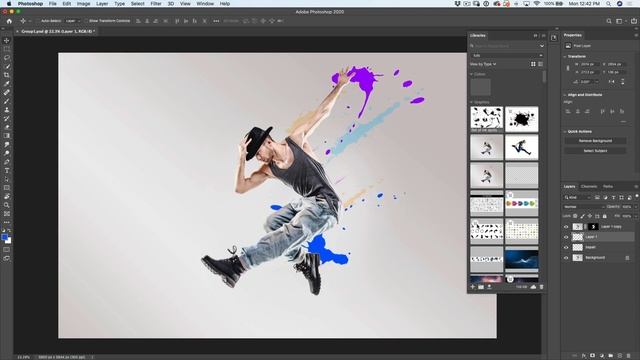Click the search icon in options bar

pos(609,21)
